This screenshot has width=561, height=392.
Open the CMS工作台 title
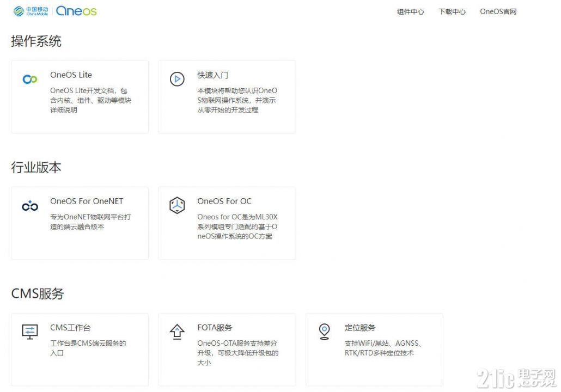tap(70, 328)
